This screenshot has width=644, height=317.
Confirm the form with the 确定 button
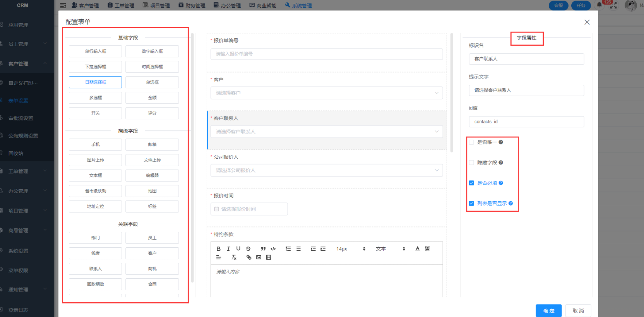click(x=548, y=311)
